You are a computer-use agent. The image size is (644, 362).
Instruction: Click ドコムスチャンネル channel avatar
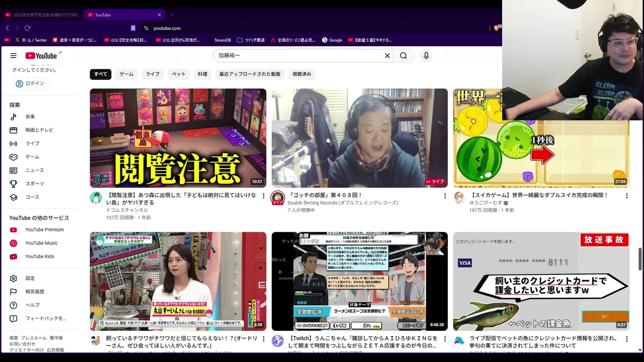tap(96, 198)
